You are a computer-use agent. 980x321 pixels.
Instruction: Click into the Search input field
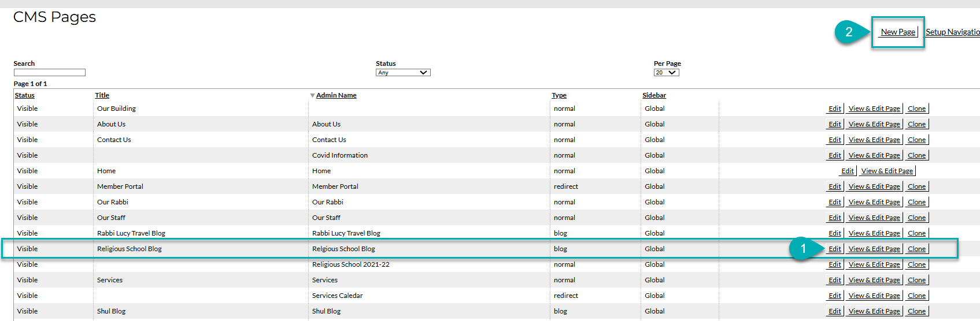click(x=50, y=73)
